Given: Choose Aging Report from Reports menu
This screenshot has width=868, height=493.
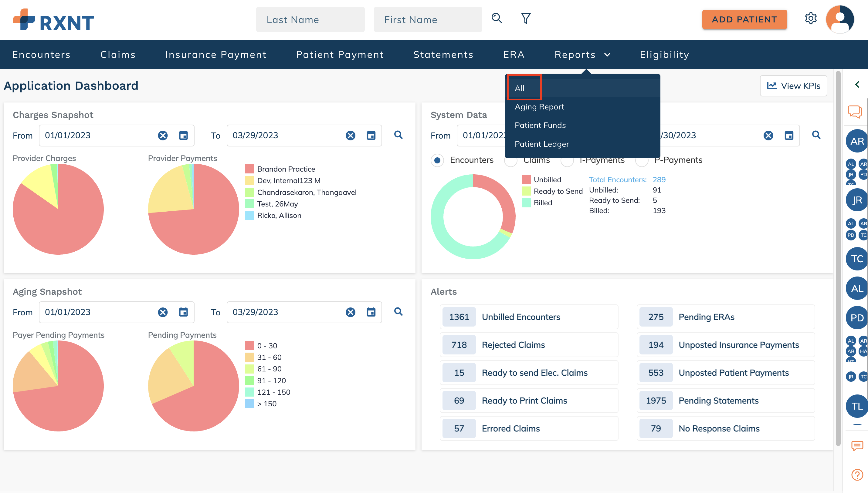Looking at the screenshot, I should [x=539, y=107].
